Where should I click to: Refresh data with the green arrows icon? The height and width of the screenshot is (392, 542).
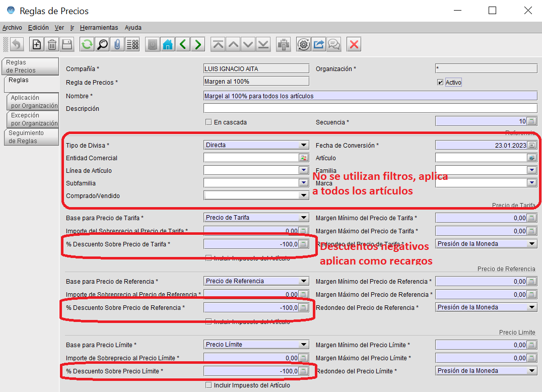(87, 44)
